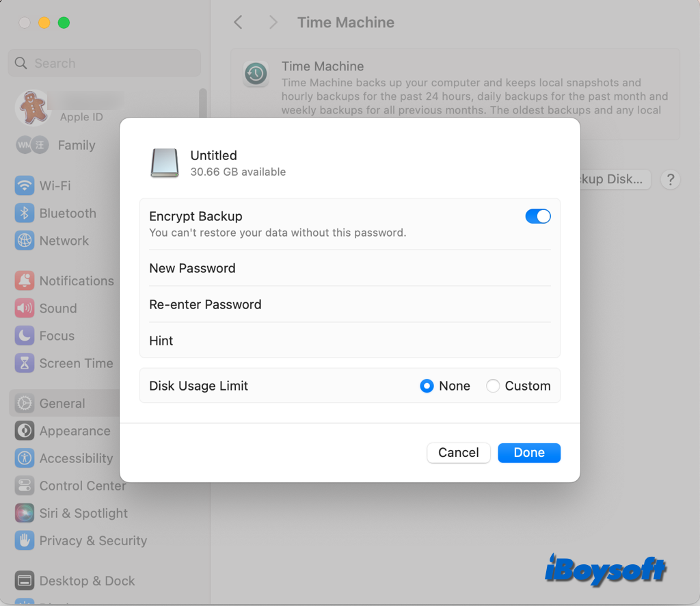This screenshot has height=606, width=700.
Task: Open the Accessibility settings pane
Action: coord(75,459)
